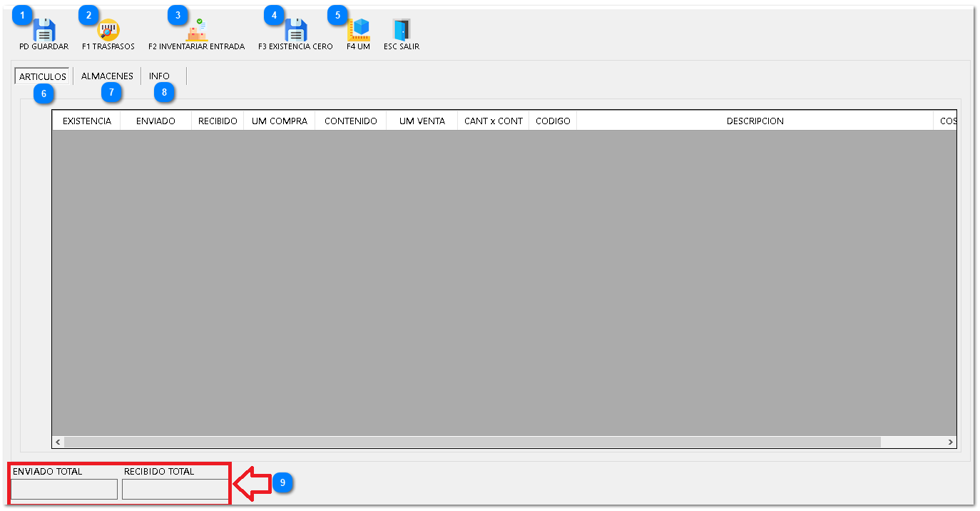Click the CANT x CONT column header
The height and width of the screenshot is (511, 980).
[x=493, y=121]
